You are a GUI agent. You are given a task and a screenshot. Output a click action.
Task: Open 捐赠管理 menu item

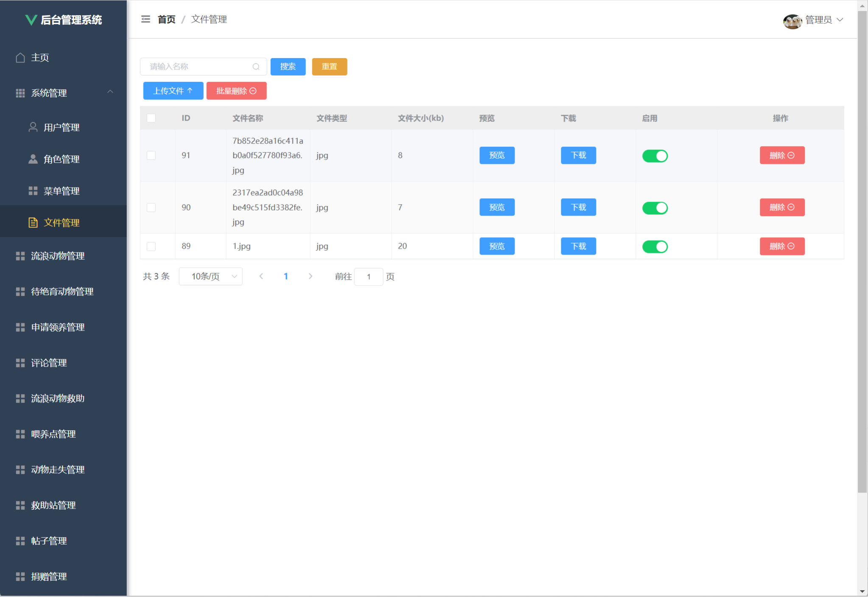click(49, 577)
